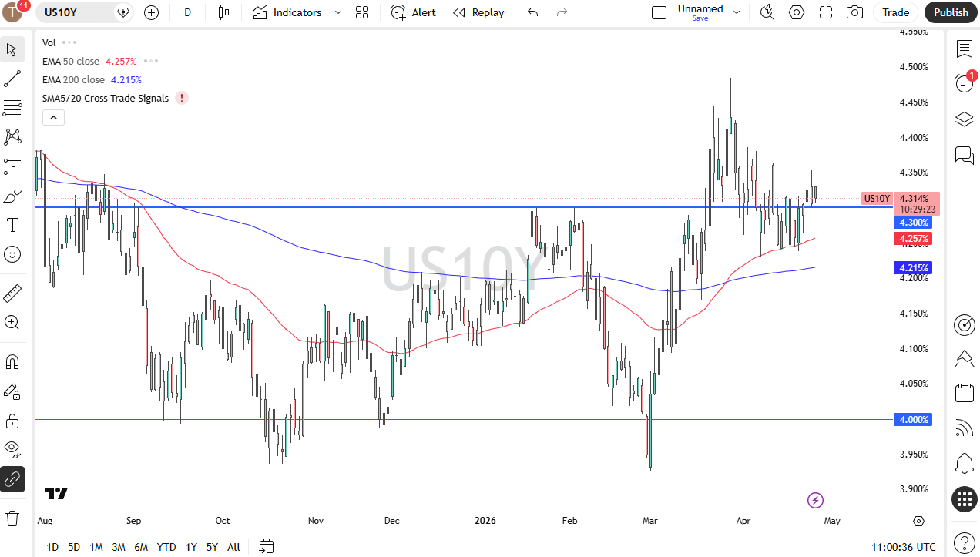Open chart settings hexagon icon
The height and width of the screenshot is (557, 980).
[797, 12]
